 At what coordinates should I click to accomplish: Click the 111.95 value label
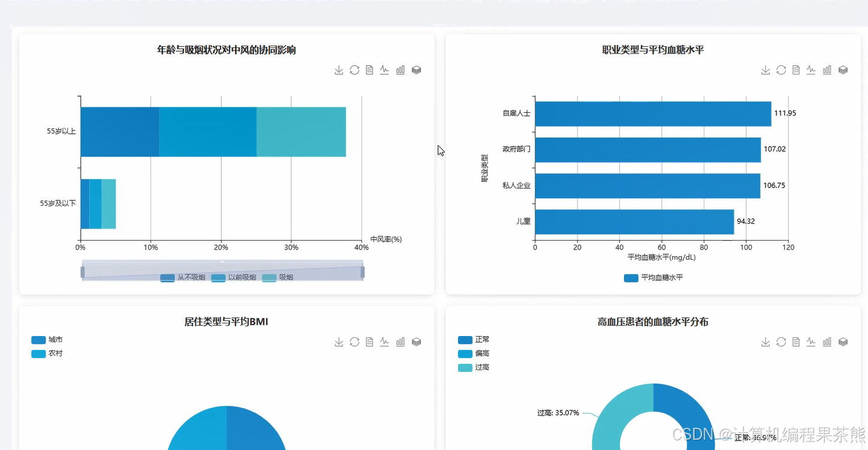click(785, 113)
